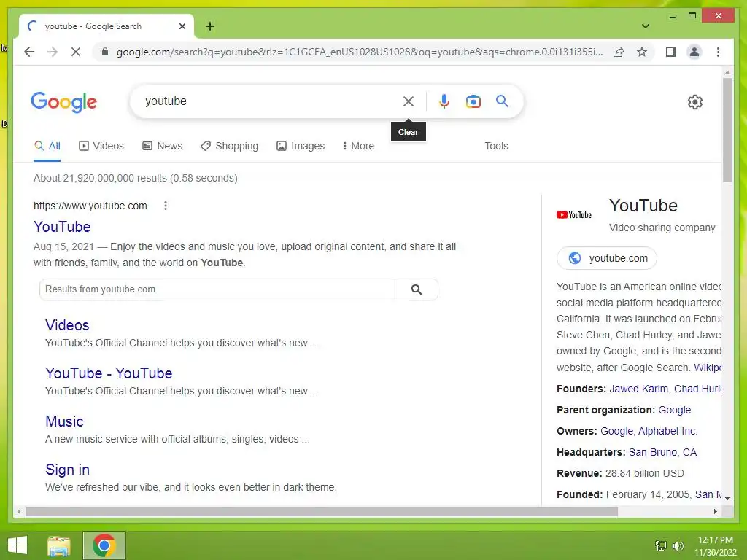Click the Results from youtube.com field

pyautogui.click(x=217, y=289)
